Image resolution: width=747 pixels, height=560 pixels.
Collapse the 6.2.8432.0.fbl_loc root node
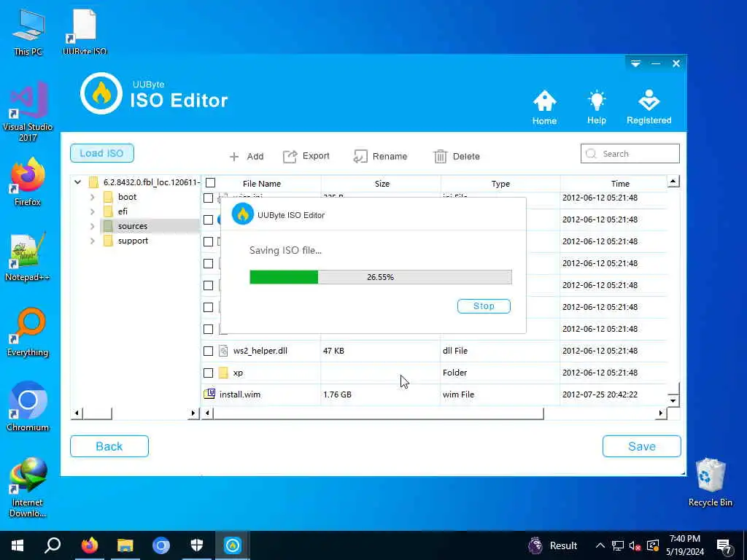(77, 182)
